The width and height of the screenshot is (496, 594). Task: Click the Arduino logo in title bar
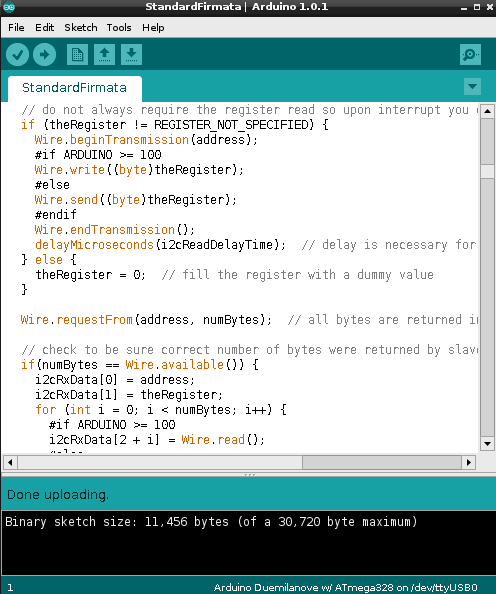[9, 7]
